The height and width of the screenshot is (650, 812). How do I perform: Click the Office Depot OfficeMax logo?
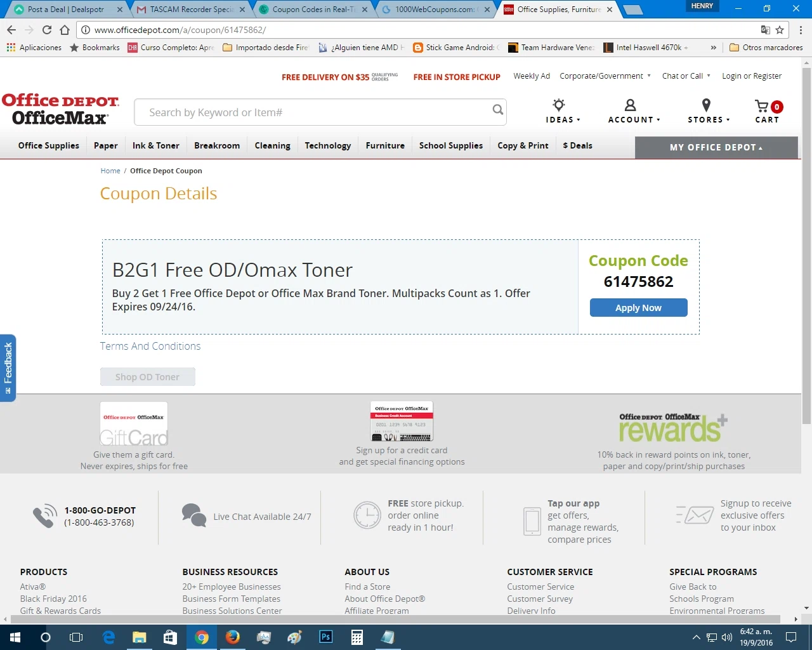pos(60,109)
